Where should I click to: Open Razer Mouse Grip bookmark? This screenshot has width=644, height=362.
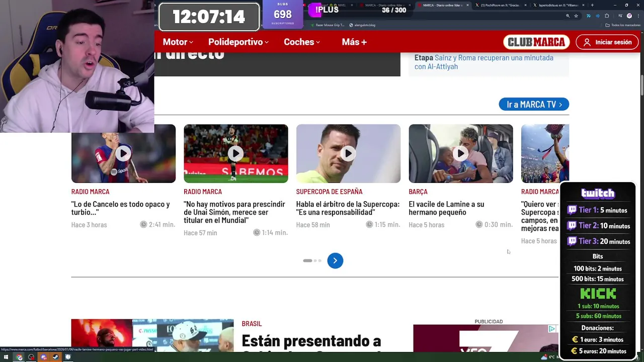click(x=328, y=25)
